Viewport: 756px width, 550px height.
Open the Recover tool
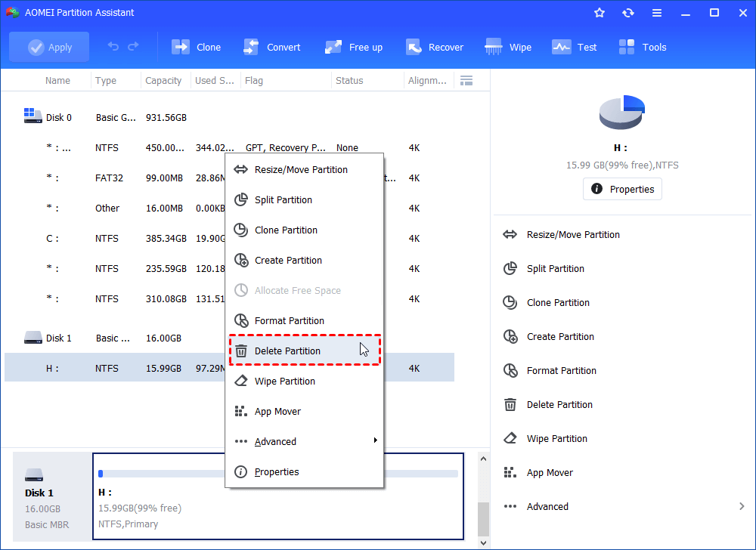(x=434, y=47)
